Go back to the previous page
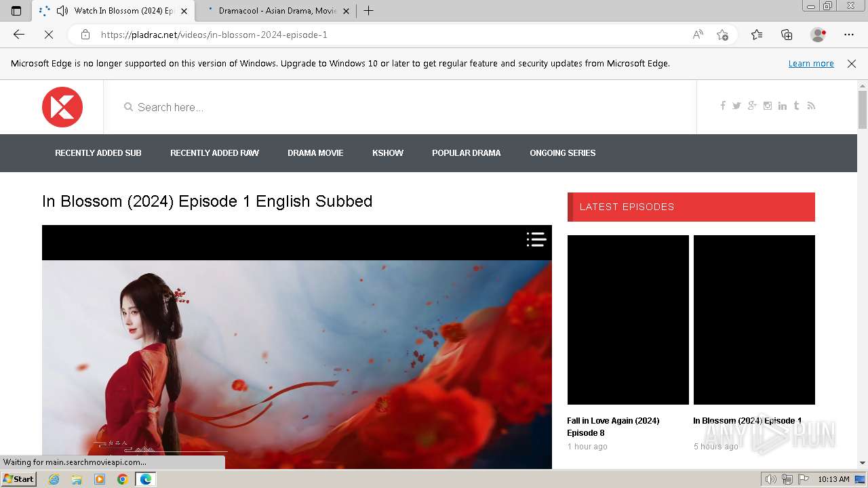The width and height of the screenshot is (868, 488). click(x=19, y=35)
